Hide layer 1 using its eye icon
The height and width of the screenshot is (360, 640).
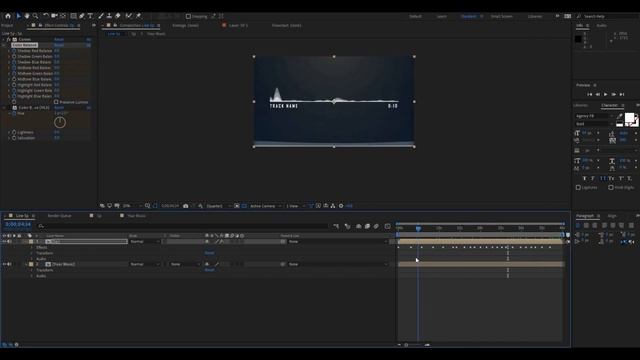4,242
